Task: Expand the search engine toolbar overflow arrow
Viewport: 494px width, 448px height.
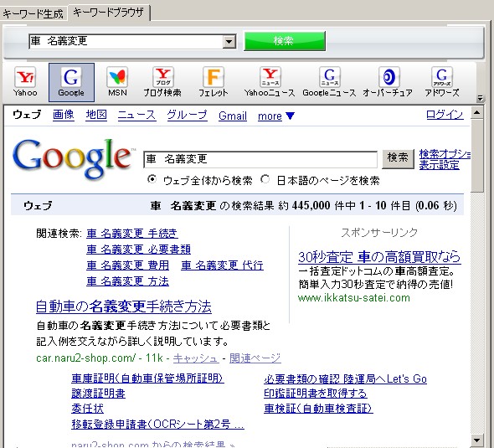Action: point(480,98)
